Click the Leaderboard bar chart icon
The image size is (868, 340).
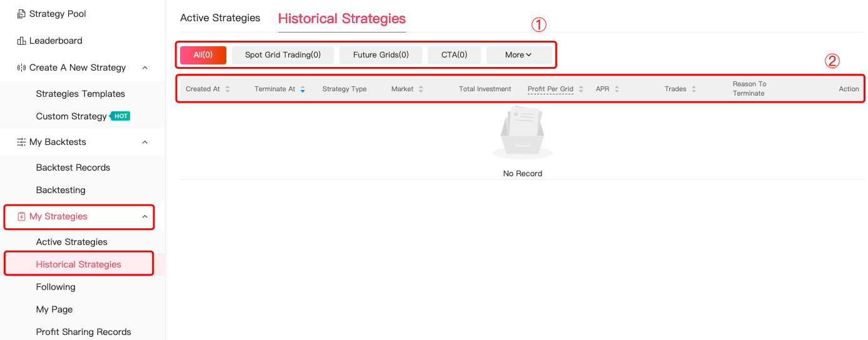[x=21, y=41]
